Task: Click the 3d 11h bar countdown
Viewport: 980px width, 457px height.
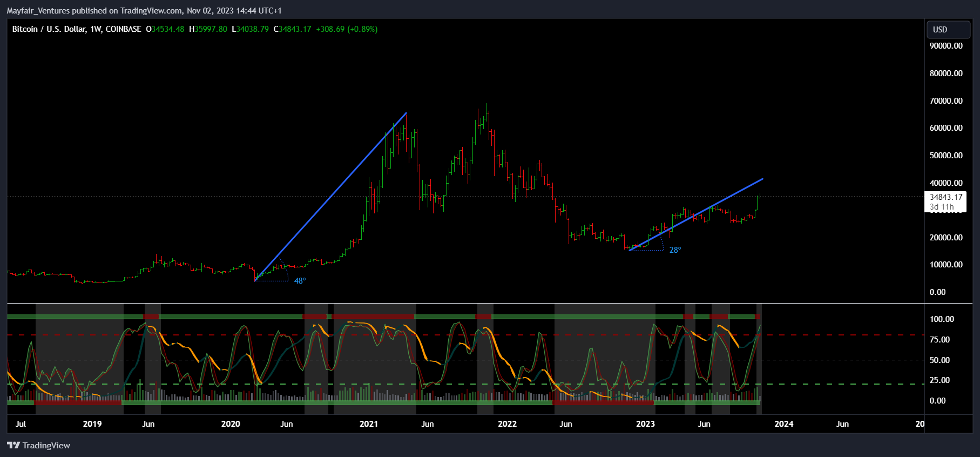Action: (x=942, y=207)
